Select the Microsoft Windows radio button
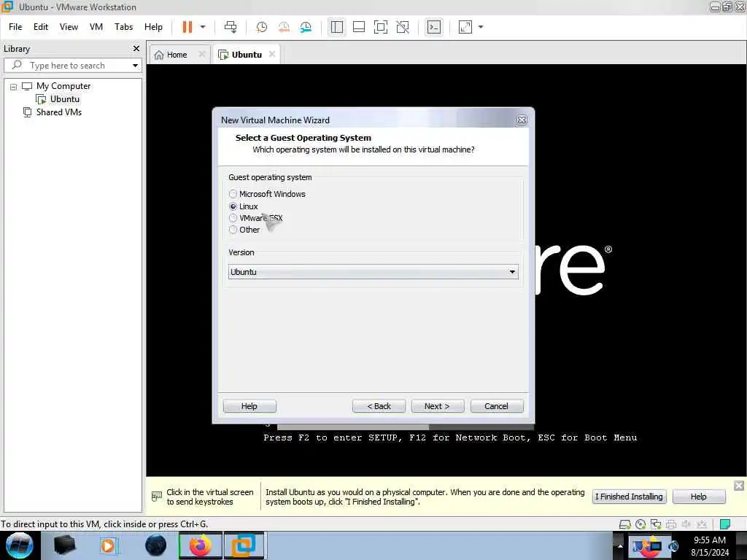 pyautogui.click(x=233, y=194)
